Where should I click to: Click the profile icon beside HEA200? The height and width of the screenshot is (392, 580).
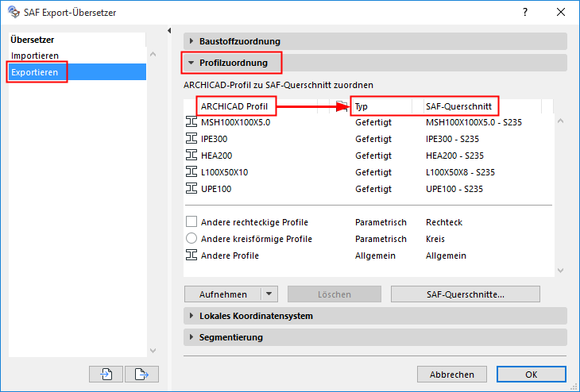click(191, 156)
